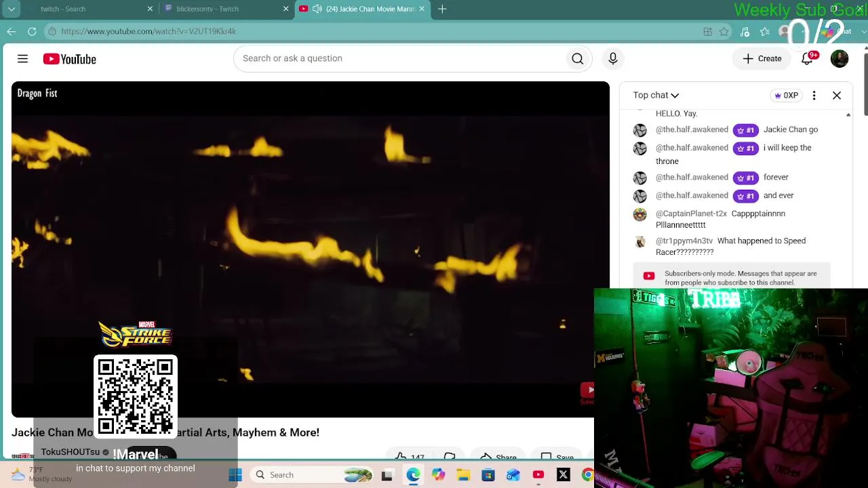The height and width of the screenshot is (488, 868).
Task: Open browser media controls music icon
Action: click(745, 31)
